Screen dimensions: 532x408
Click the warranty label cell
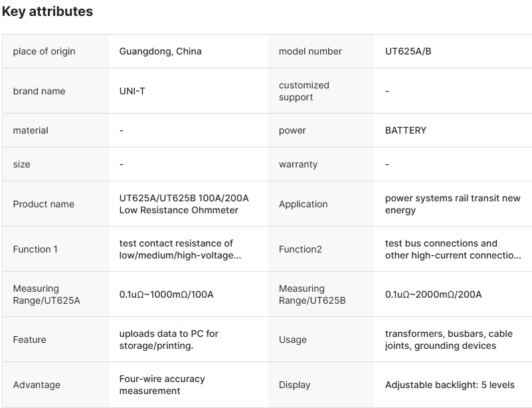(x=298, y=164)
